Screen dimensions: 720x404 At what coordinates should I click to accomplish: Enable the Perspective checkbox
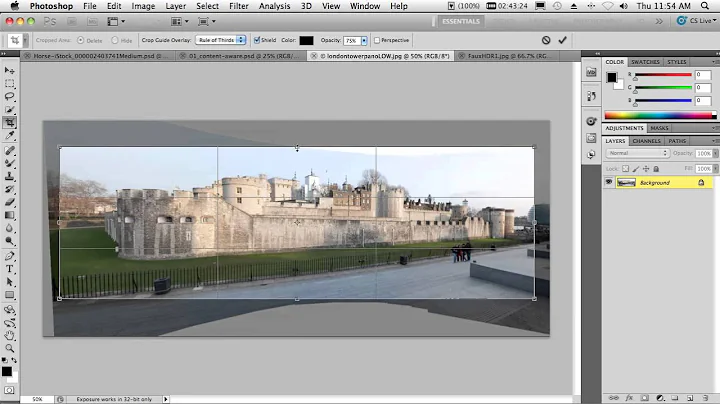tap(377, 40)
